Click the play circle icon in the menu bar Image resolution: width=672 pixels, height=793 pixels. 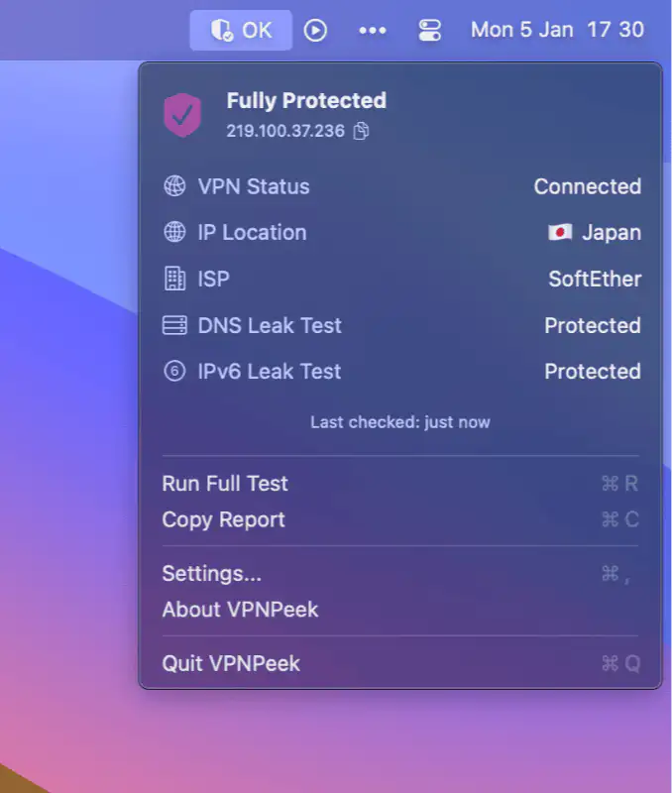click(315, 30)
